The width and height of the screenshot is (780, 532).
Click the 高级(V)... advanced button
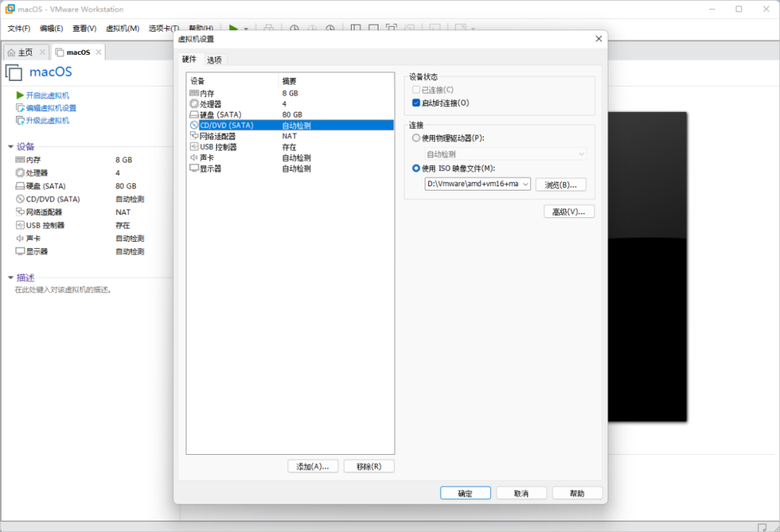[569, 212]
